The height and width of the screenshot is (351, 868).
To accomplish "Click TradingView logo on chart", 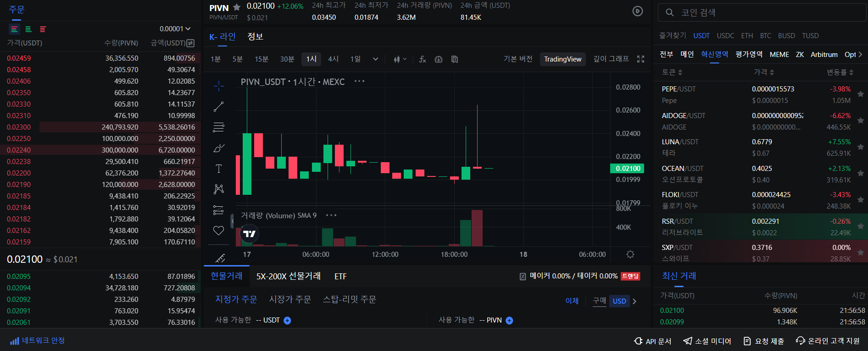I will pos(250,233).
